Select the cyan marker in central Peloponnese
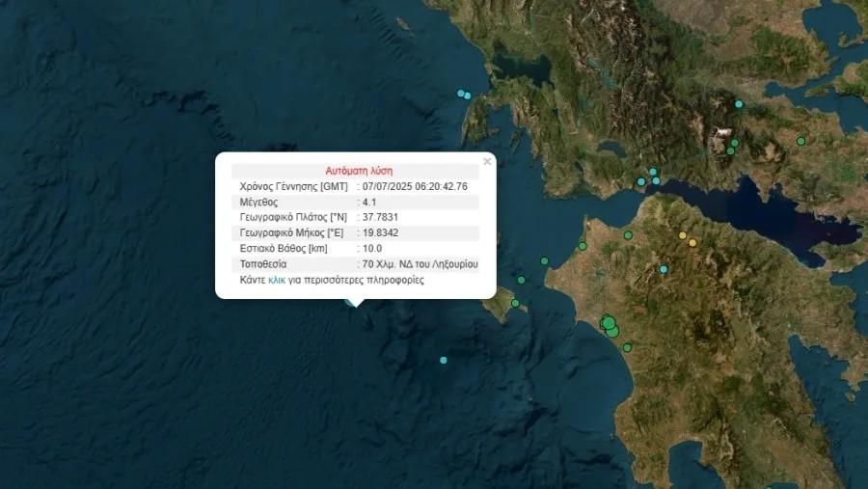The image size is (868, 489). pos(664,269)
